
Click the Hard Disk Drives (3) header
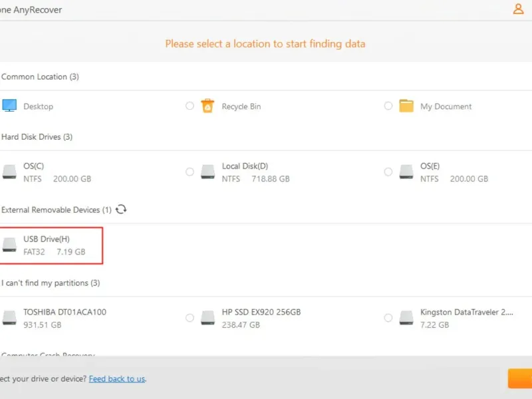pyautogui.click(x=37, y=137)
